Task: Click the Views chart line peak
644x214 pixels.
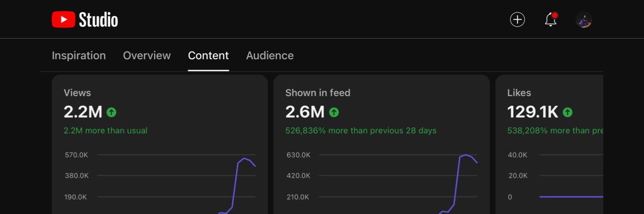Action: coord(244,158)
